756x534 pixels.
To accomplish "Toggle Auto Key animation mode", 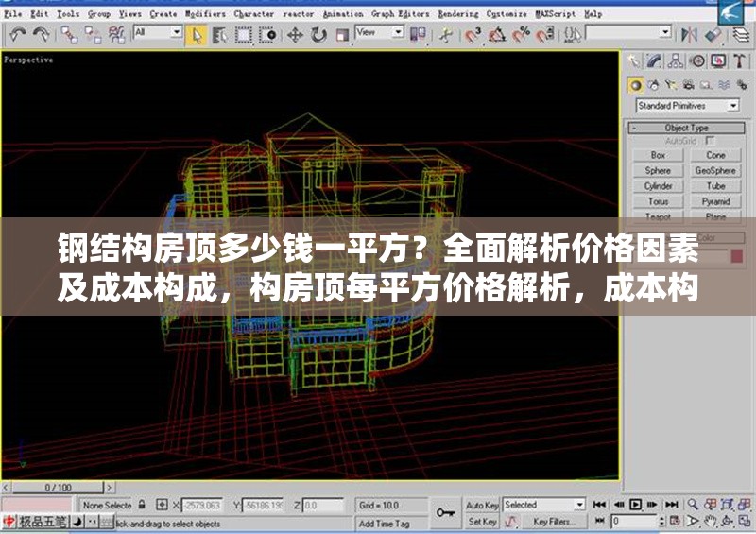I will (482, 506).
